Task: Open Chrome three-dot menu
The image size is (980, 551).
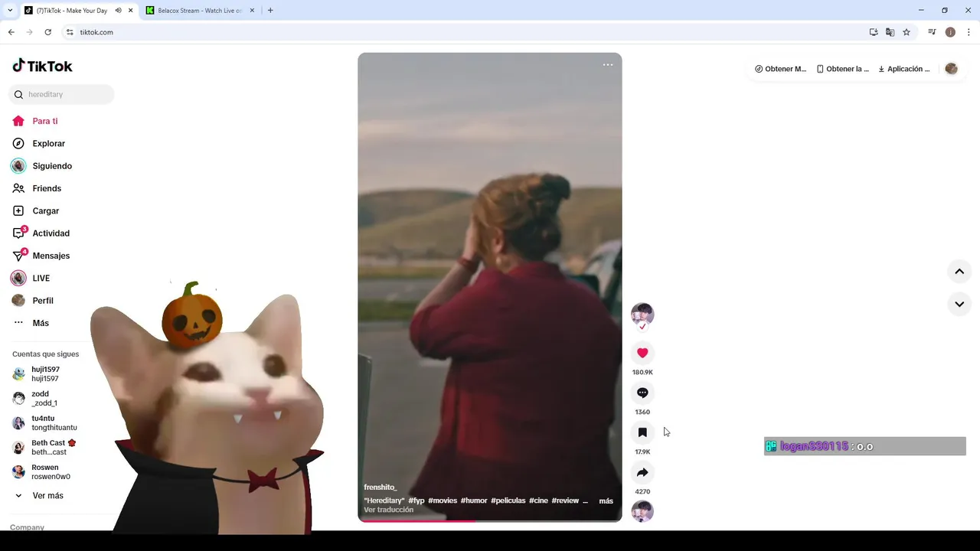Action: point(969,32)
